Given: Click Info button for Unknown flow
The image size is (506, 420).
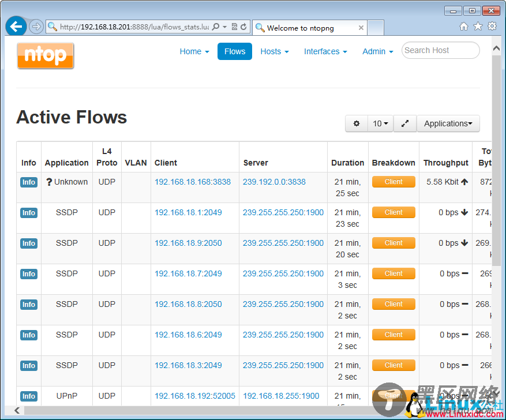Looking at the screenshot, I should pyautogui.click(x=29, y=182).
